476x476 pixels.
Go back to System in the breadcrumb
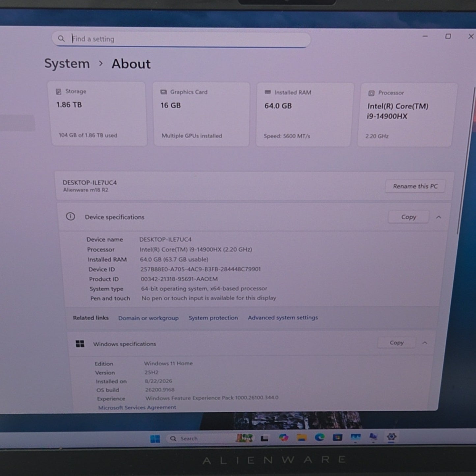(67, 64)
